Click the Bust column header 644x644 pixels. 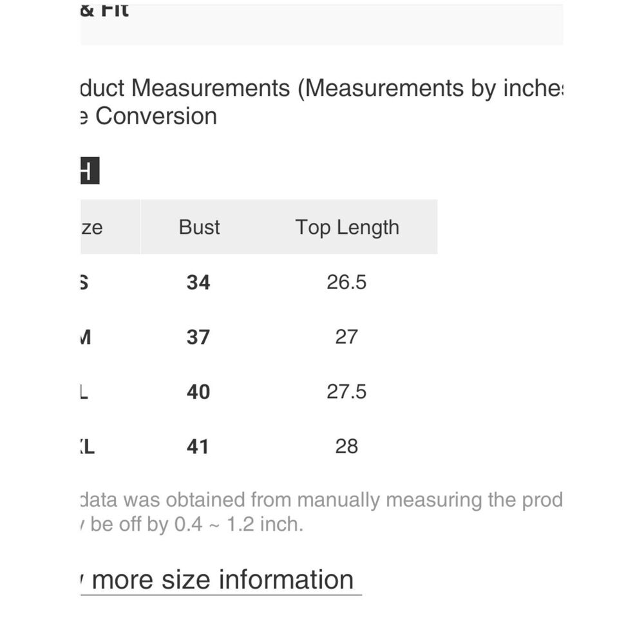click(x=199, y=227)
